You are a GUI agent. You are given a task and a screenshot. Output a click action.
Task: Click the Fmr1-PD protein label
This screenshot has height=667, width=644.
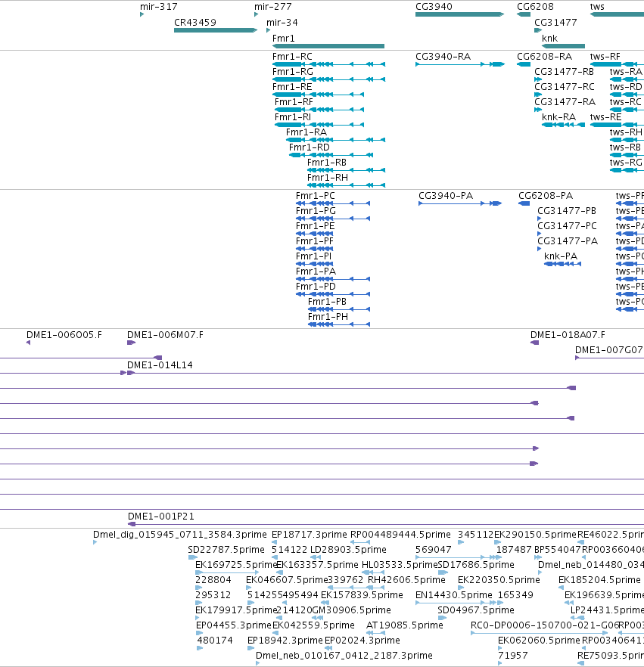316,287
